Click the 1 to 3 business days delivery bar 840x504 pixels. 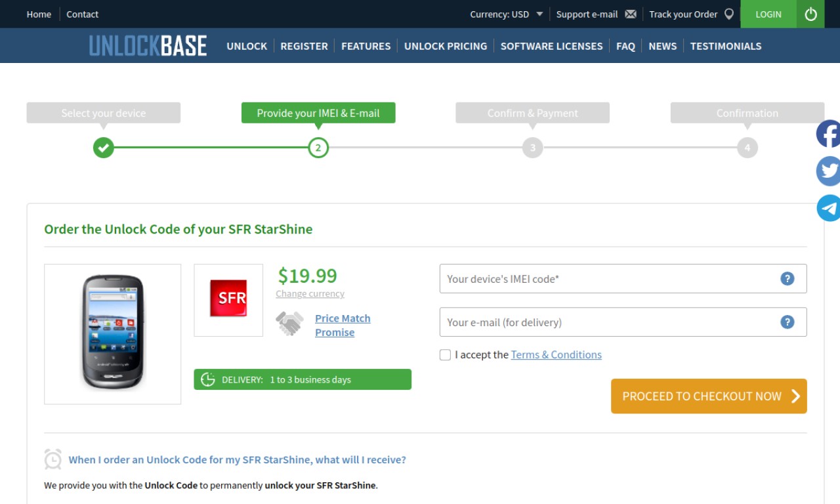point(303,379)
